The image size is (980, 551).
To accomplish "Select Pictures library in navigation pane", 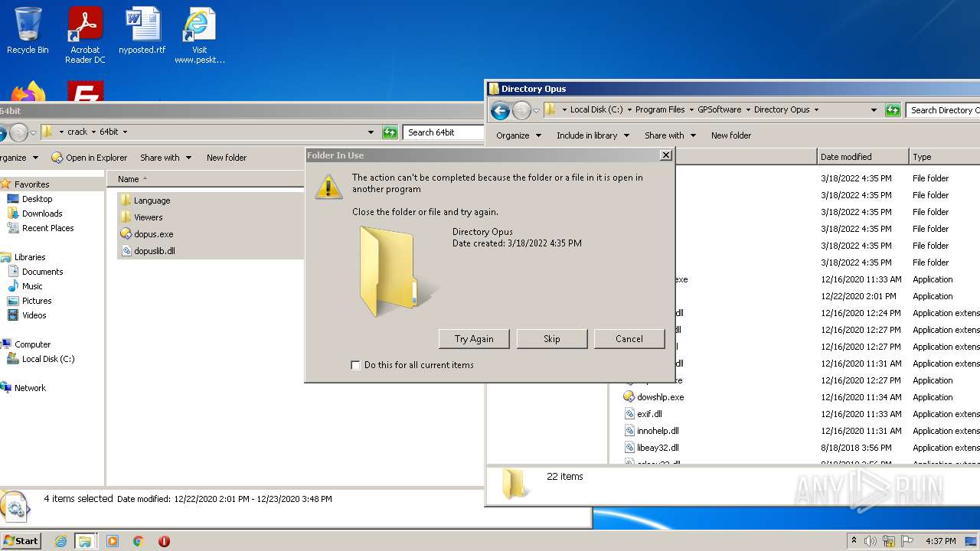I will coord(37,301).
